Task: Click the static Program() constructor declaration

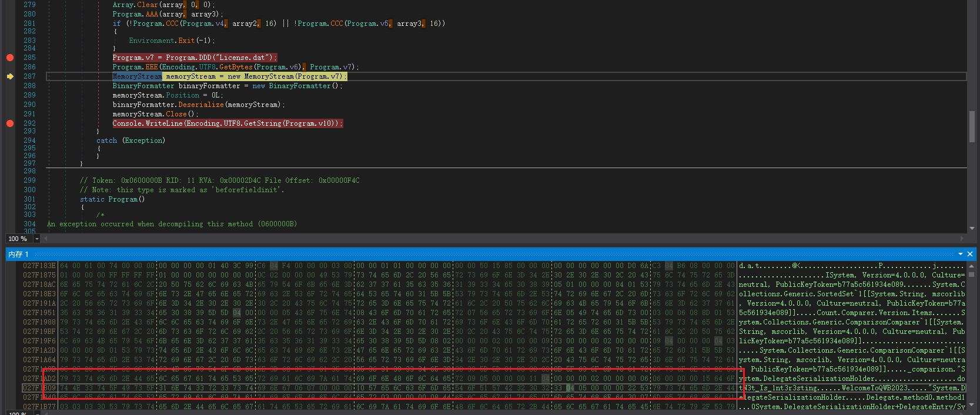Action: [112, 199]
